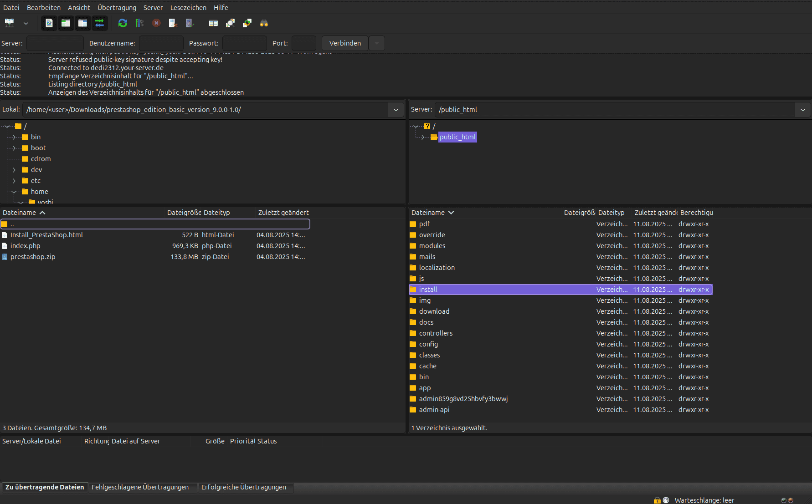
Task: Toggle synchronized browsing icon
Action: click(247, 23)
